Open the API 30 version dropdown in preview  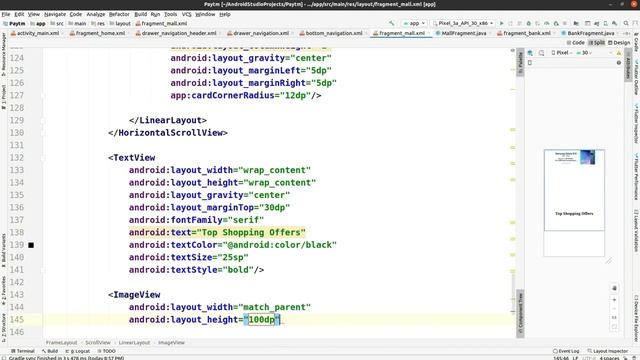click(584, 53)
